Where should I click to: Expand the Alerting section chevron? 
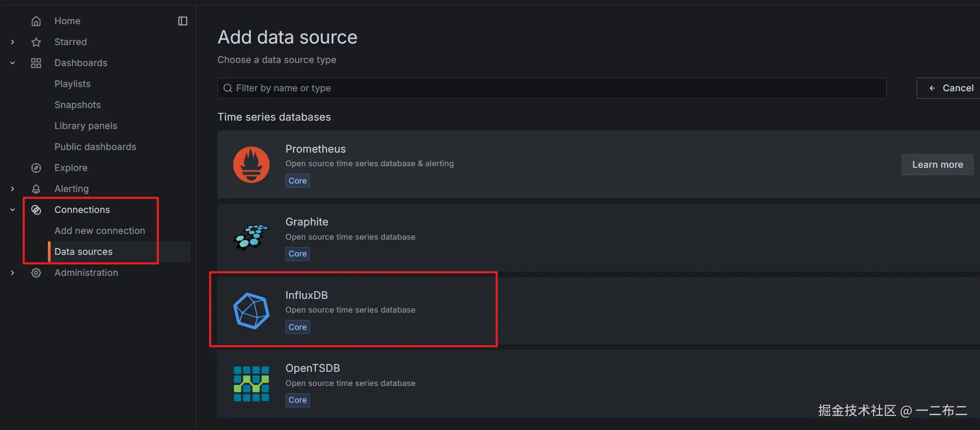13,189
